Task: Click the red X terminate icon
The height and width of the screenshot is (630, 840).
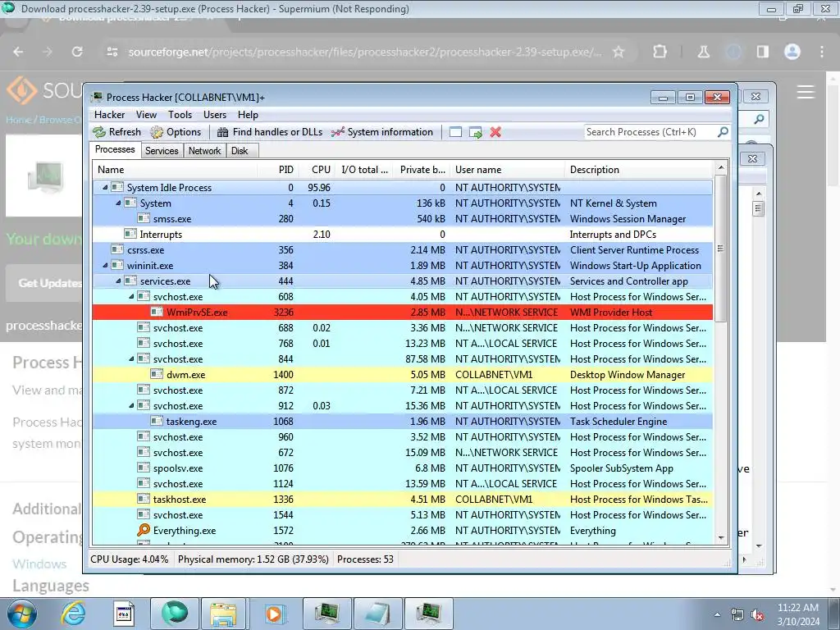Action: pyautogui.click(x=495, y=132)
